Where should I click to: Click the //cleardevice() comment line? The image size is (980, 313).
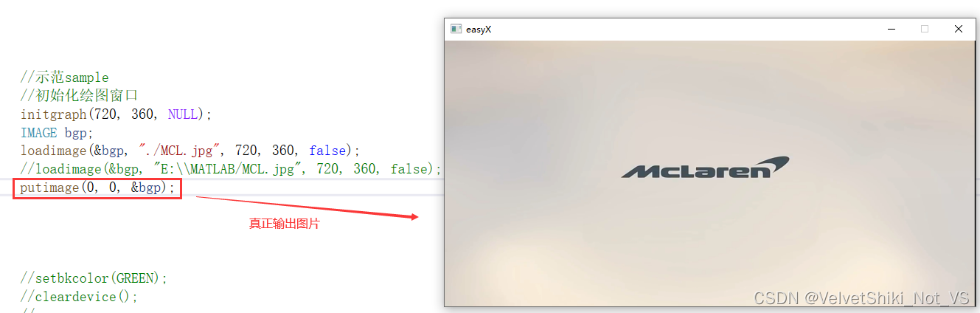(x=79, y=297)
